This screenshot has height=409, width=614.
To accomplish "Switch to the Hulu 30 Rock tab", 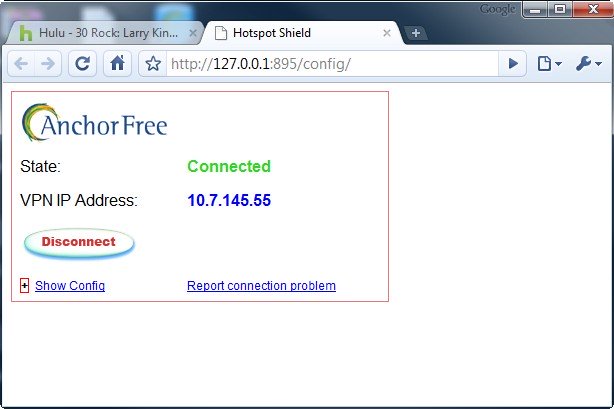I will (x=104, y=33).
